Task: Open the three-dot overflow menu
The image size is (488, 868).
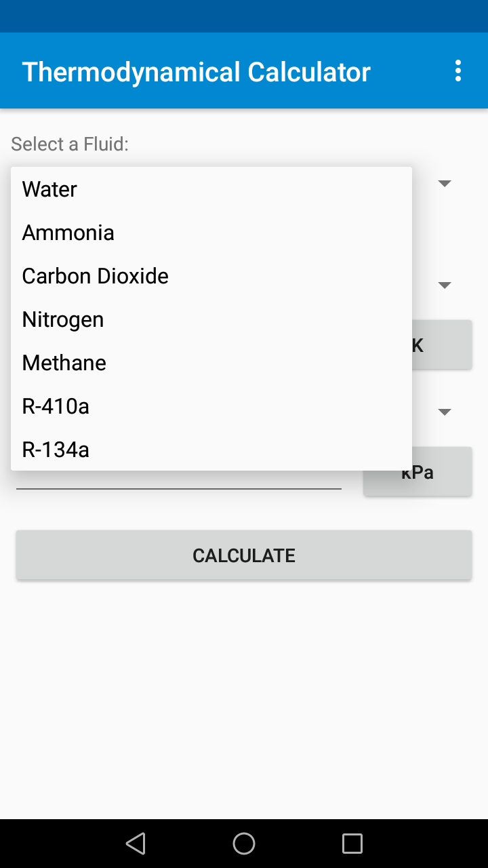Action: (458, 71)
